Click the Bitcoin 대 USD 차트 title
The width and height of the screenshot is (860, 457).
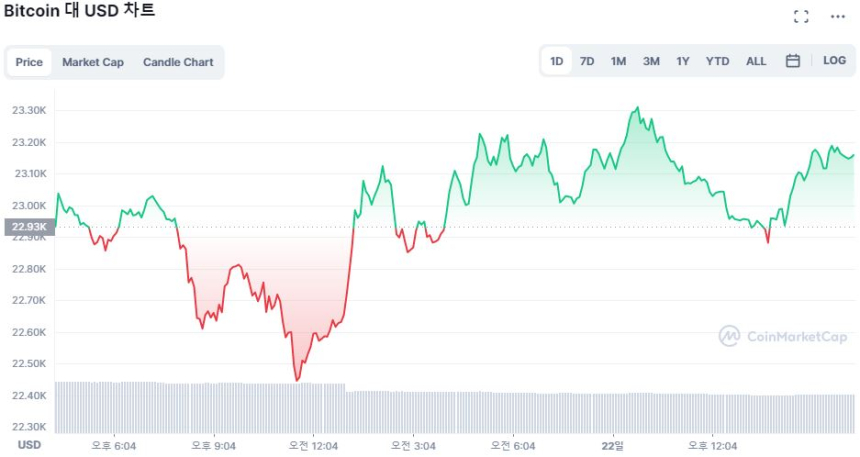click(79, 11)
